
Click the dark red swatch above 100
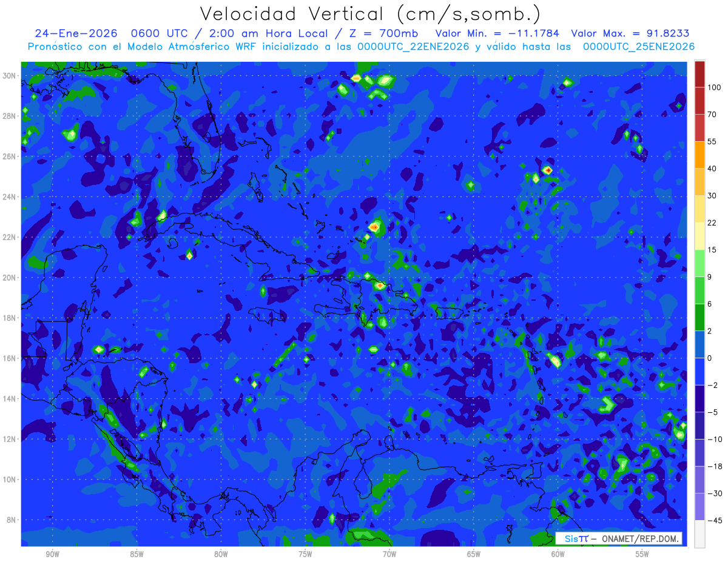(x=699, y=74)
